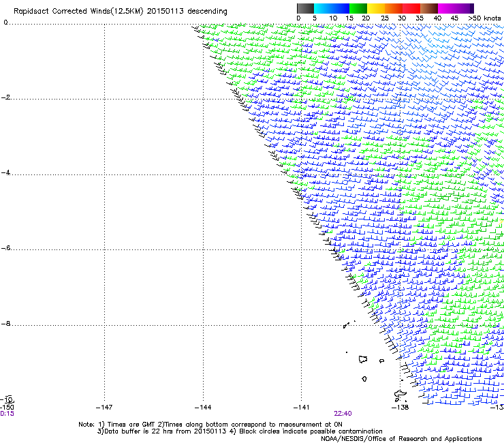Screen dimensions: 504x443
Task: Click the '-141' longitude axis label
Action: click(302, 408)
